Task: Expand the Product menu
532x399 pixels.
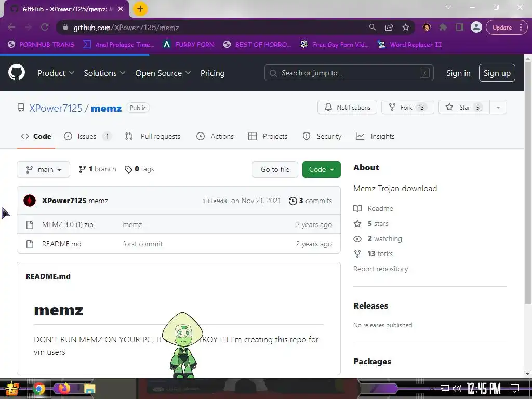Action: coord(56,73)
